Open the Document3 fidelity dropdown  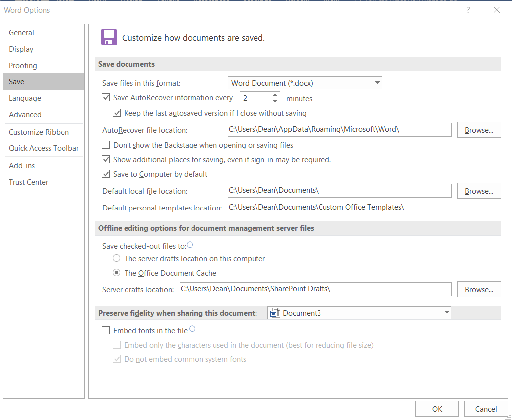coord(359,313)
